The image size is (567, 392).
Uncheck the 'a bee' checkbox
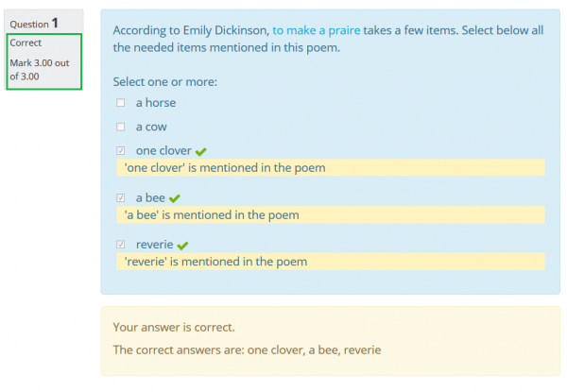(120, 198)
